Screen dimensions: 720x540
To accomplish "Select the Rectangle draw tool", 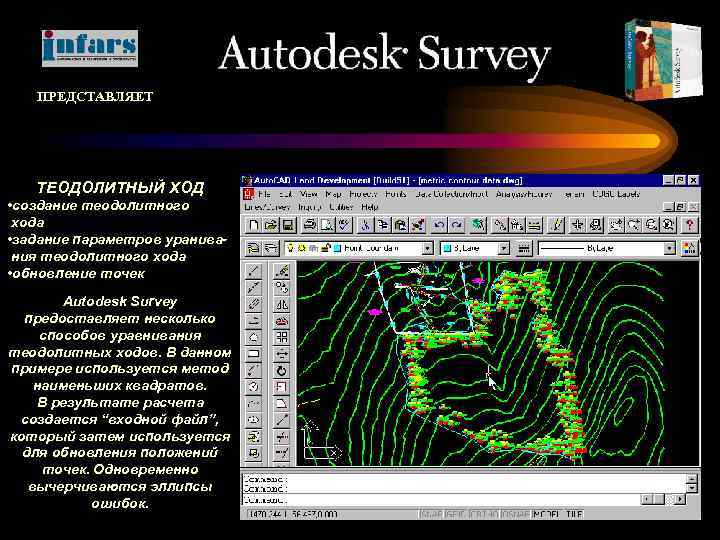I will (x=253, y=354).
